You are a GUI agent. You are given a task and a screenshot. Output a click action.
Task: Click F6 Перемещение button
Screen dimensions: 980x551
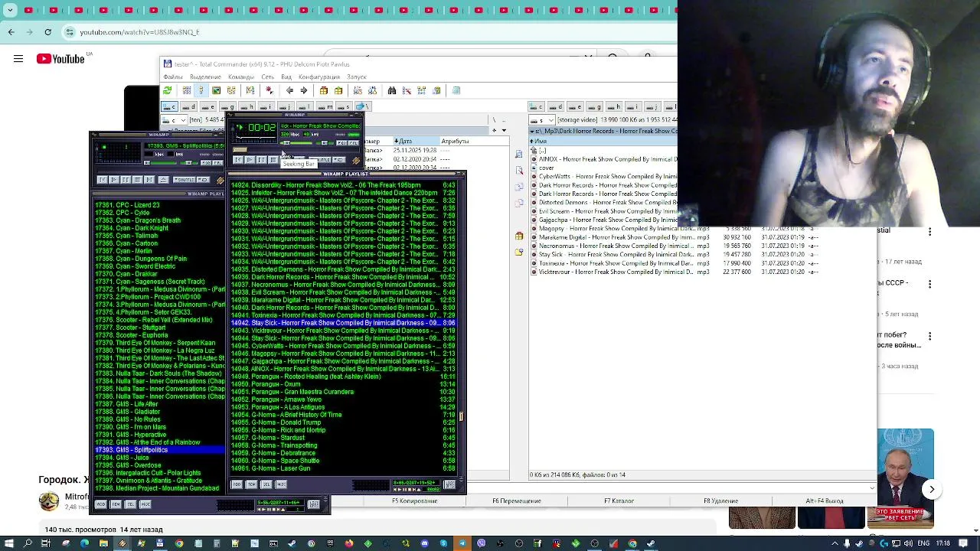click(x=517, y=500)
